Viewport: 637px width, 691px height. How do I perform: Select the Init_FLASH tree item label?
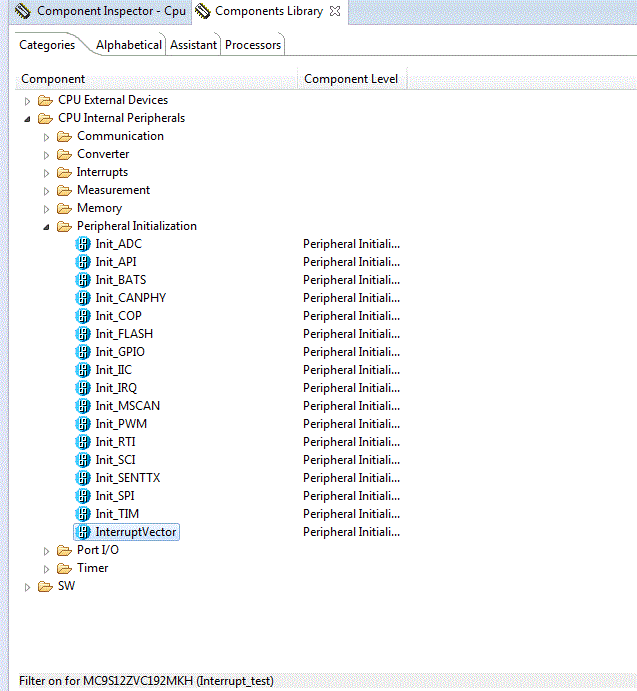124,334
